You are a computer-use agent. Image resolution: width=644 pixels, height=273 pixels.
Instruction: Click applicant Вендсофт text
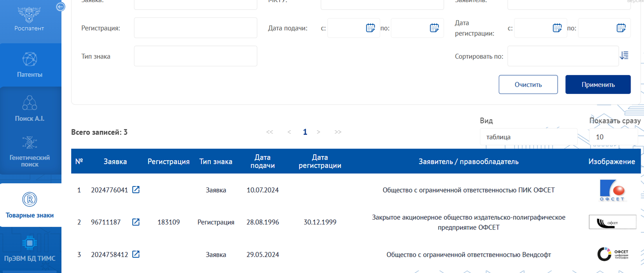coord(469,255)
